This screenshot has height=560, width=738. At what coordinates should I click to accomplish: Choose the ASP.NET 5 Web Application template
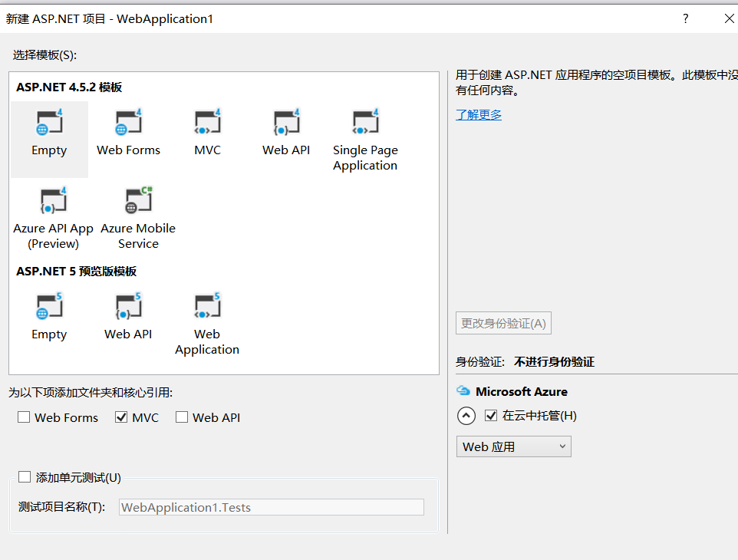(x=207, y=308)
